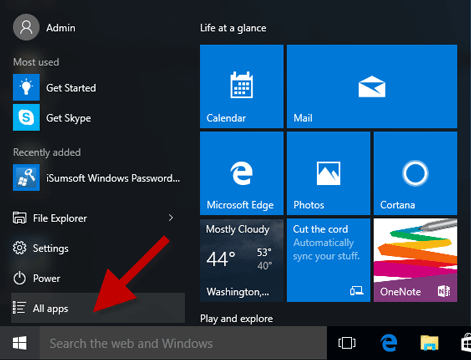The width and height of the screenshot is (471, 360).
Task: Open the Store icon on taskbar
Action: 466,343
